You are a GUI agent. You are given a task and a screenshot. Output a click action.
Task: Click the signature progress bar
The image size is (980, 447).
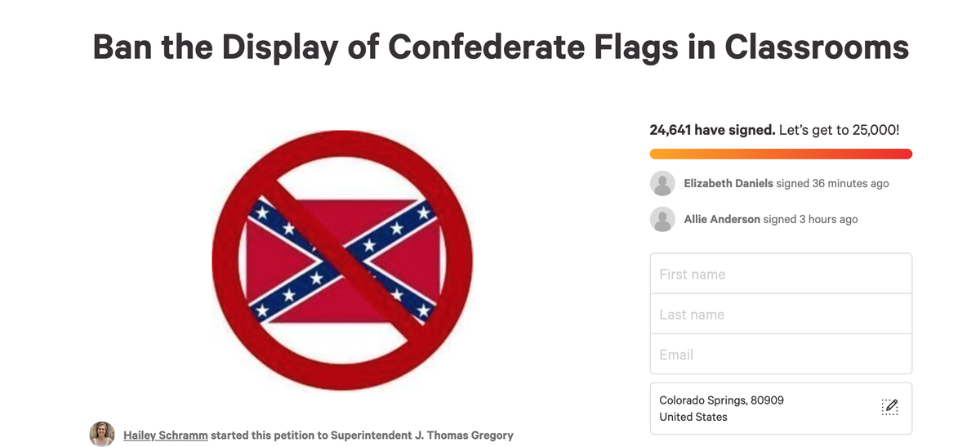pos(781,154)
